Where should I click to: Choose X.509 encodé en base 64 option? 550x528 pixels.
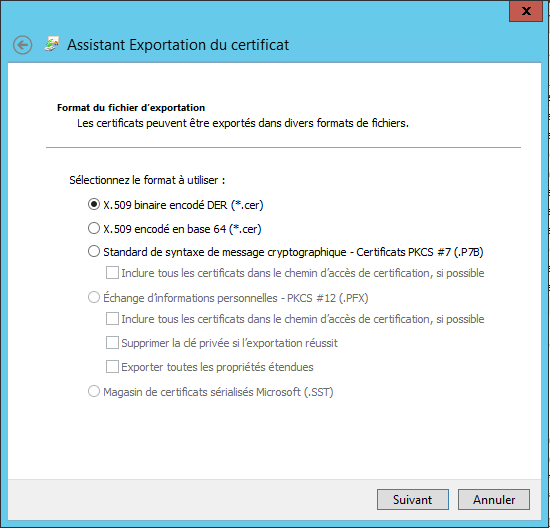coord(94,228)
